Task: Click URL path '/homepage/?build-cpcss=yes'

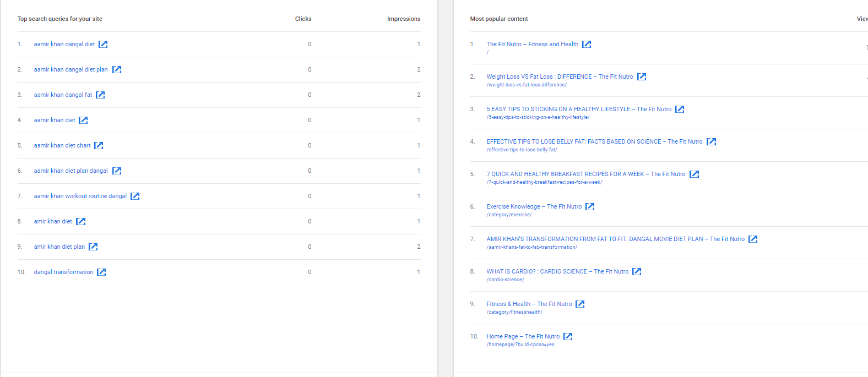Action: tap(520, 345)
